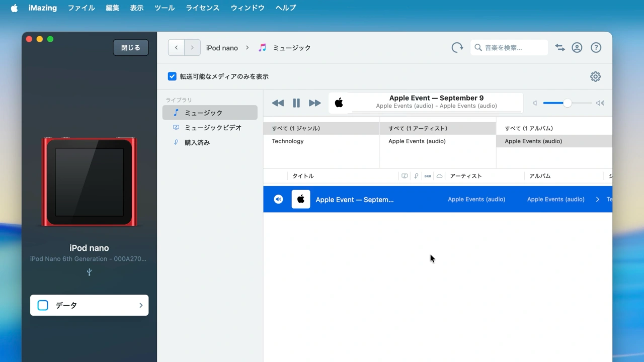Sort by the アーティスト column header
The image size is (644, 362).
click(x=466, y=176)
